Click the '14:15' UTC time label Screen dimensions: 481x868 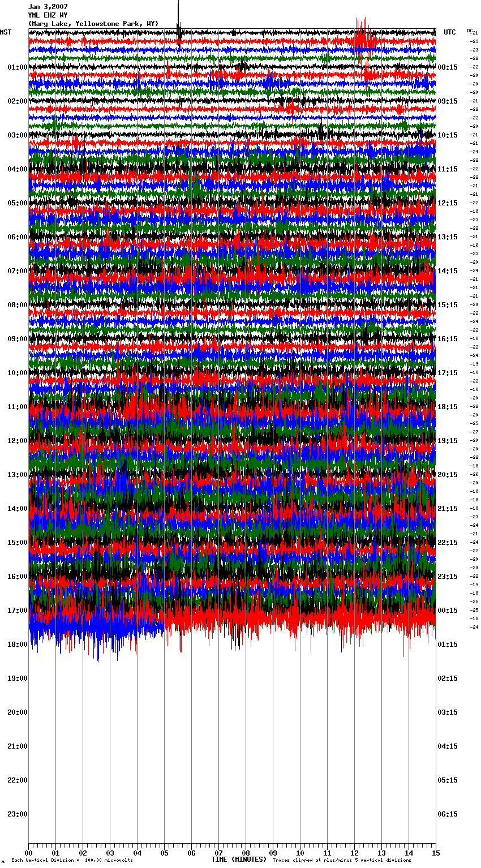(x=448, y=271)
